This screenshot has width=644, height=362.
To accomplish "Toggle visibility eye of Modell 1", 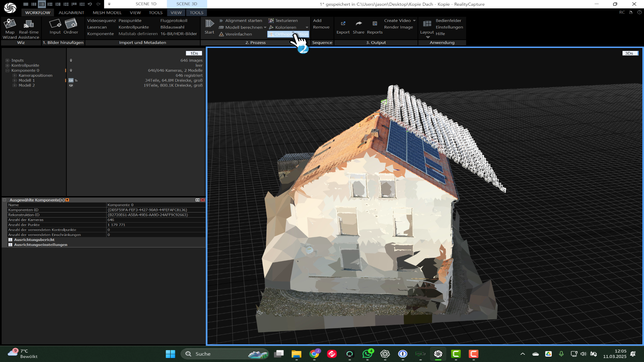I will click(71, 80).
